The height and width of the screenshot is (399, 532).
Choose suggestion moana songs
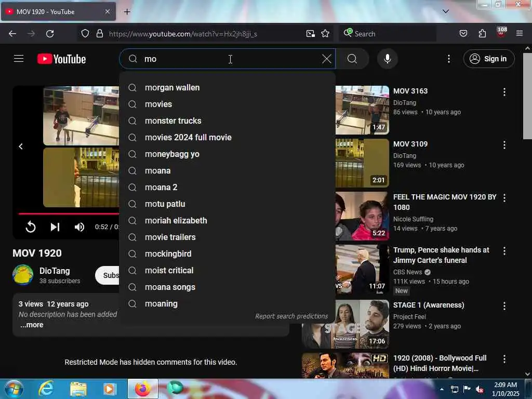[228, 287]
